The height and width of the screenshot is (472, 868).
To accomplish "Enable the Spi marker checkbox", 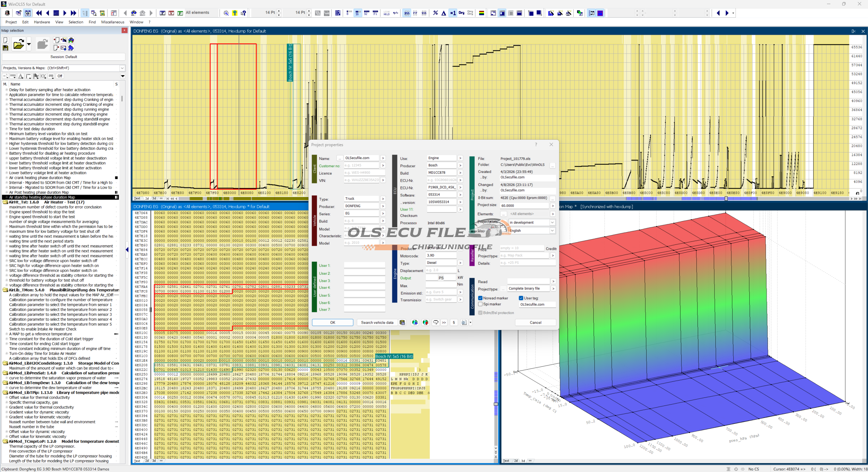I will click(480, 304).
